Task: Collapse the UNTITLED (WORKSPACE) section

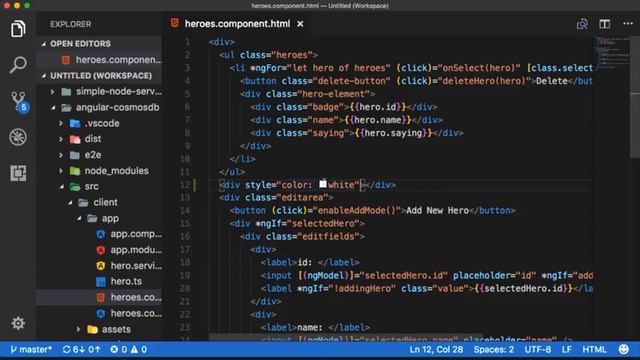Action: point(100,76)
